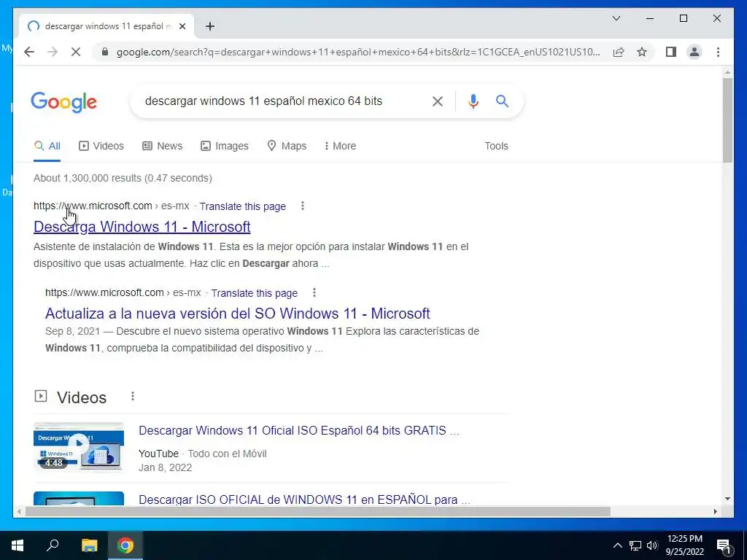Open the clock showing 12:25 PM
Screen dimensions: 747x560
[x=684, y=545]
